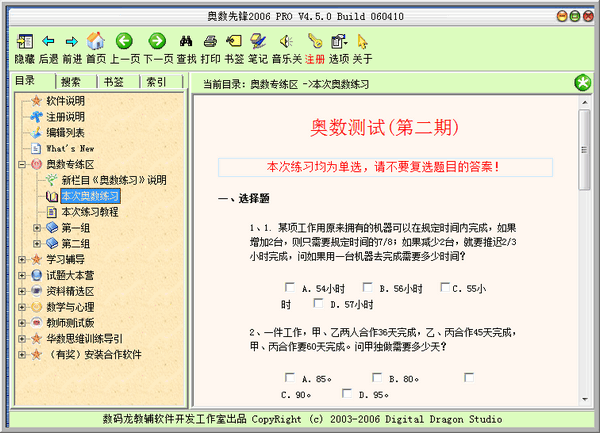
Task: Collapse the 奥数专练区 tree node
Action: [x=22, y=164]
